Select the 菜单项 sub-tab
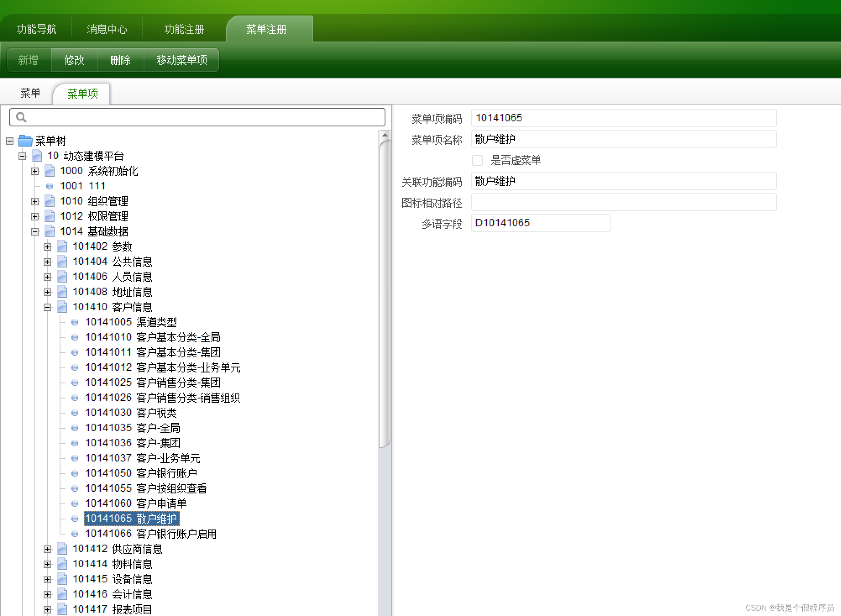The image size is (841, 616). coord(81,93)
